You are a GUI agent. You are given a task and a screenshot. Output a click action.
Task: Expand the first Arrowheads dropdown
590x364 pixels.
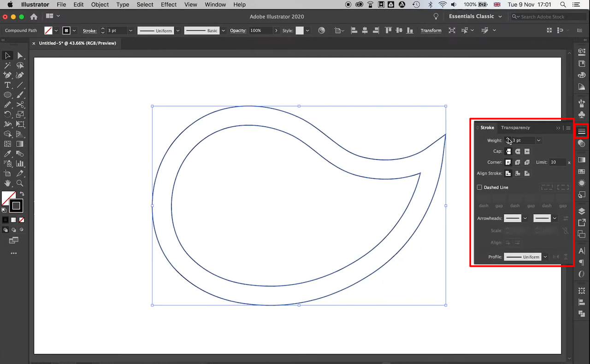(525, 218)
